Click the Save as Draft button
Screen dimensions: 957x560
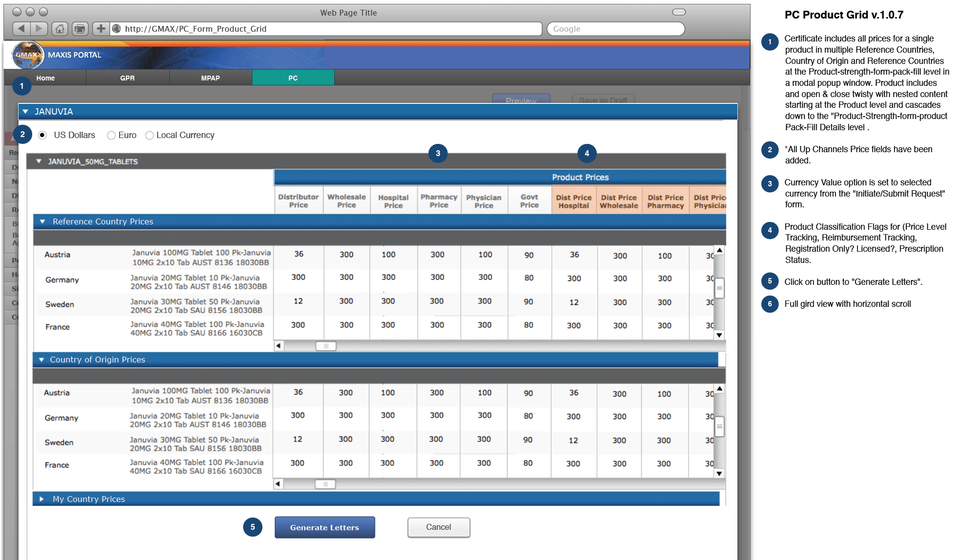coord(603,99)
